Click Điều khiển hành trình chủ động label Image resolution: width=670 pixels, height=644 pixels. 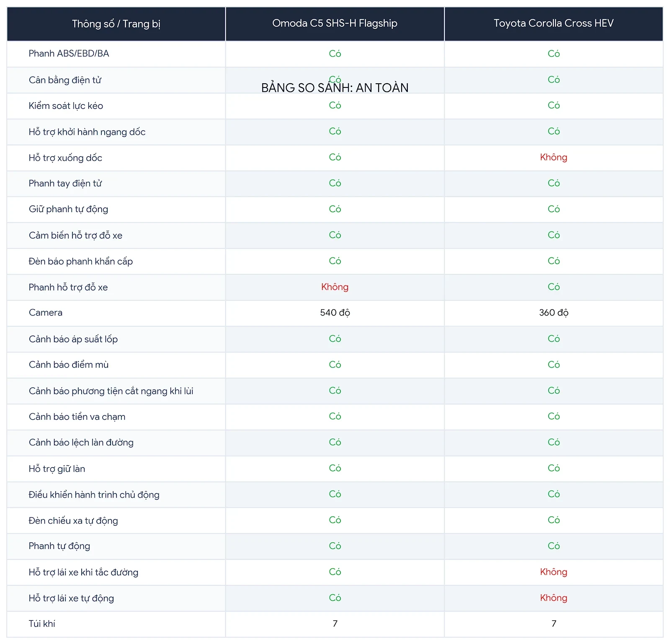click(94, 495)
